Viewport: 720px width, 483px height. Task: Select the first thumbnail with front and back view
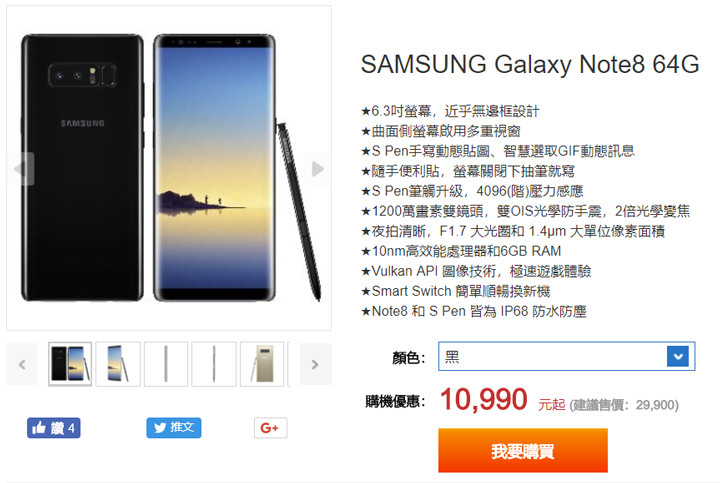pos(70,364)
